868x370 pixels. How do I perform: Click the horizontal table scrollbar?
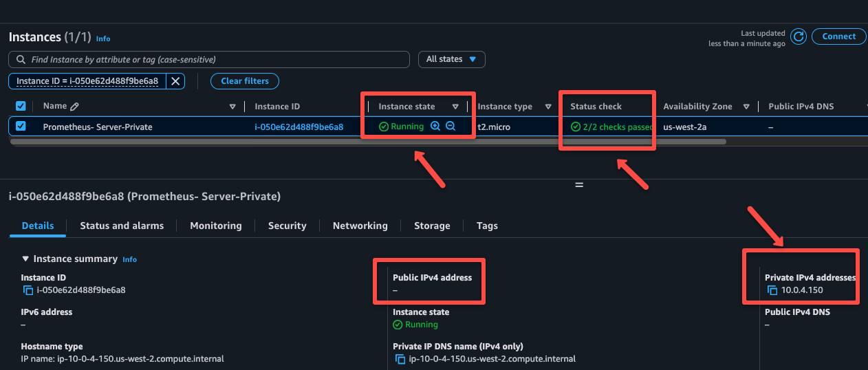pyautogui.click(x=368, y=141)
